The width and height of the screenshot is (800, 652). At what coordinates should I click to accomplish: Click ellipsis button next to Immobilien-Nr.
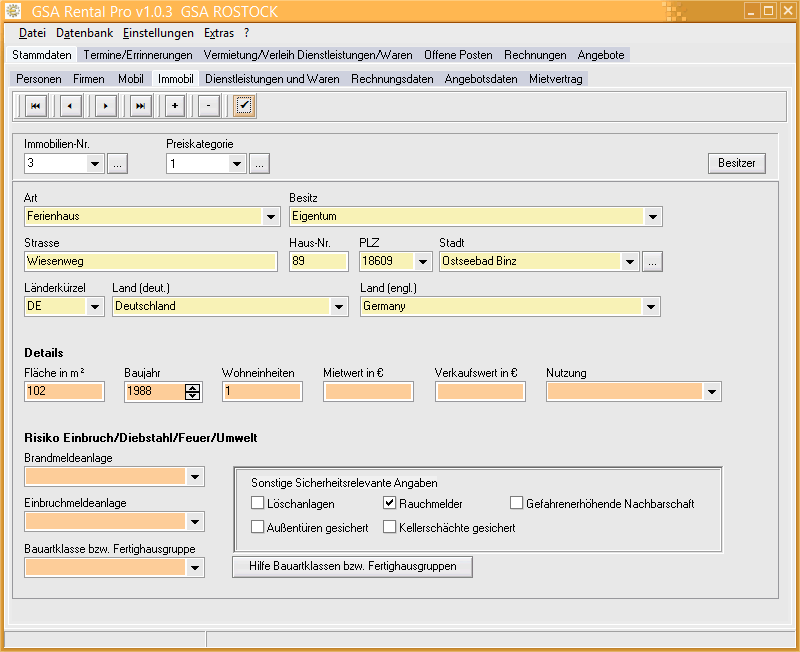tap(117, 163)
